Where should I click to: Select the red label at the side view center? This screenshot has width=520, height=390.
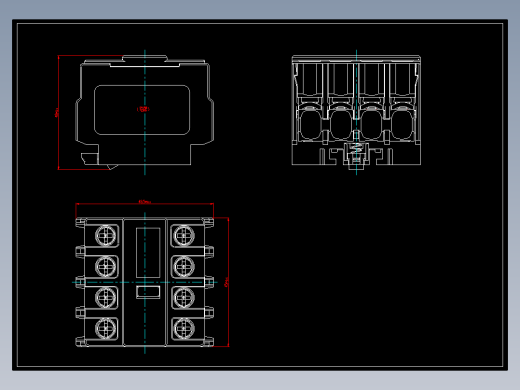143,109
